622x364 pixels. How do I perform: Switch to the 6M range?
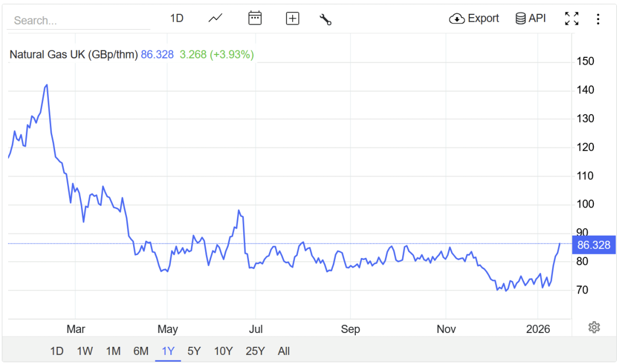pyautogui.click(x=141, y=351)
